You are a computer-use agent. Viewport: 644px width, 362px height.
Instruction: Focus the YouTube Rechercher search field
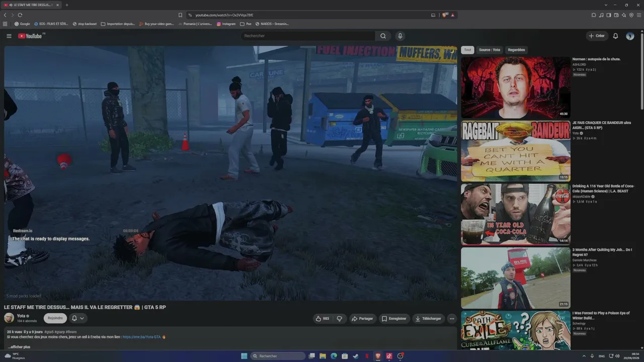tap(308, 36)
